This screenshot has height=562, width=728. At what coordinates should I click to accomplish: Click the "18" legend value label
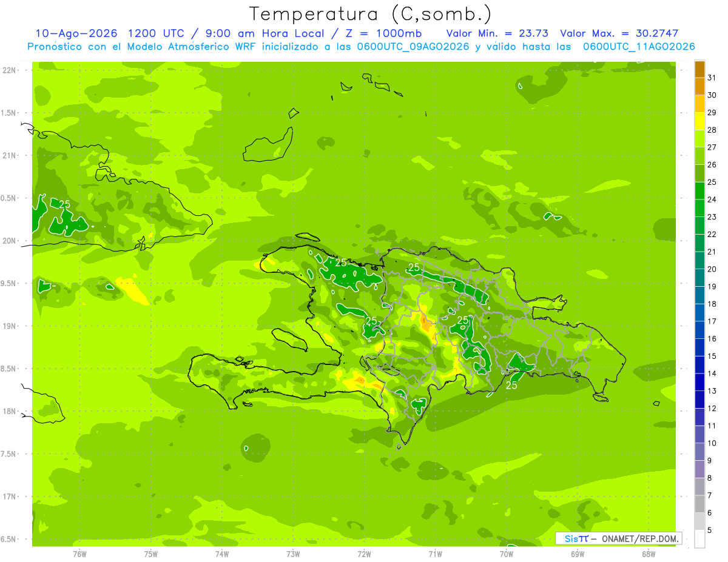tap(712, 304)
